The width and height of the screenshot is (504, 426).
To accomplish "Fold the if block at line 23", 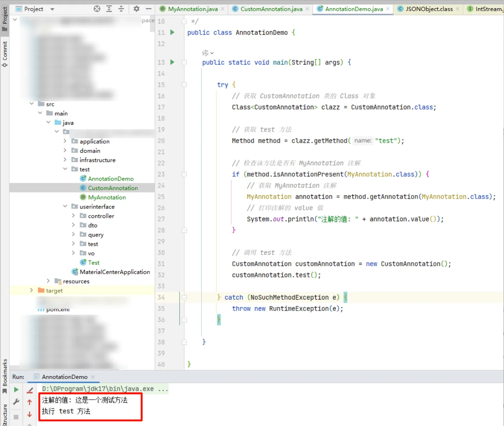I will (184, 174).
